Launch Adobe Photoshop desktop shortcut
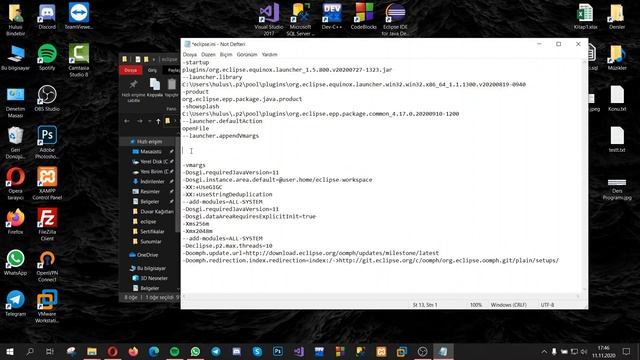640x360 pixels. 47,142
